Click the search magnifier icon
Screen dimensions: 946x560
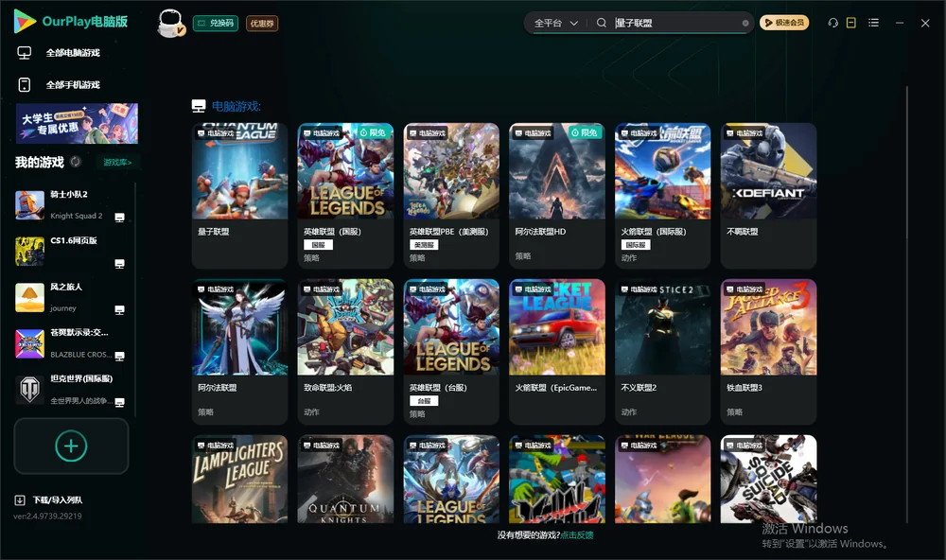601,23
